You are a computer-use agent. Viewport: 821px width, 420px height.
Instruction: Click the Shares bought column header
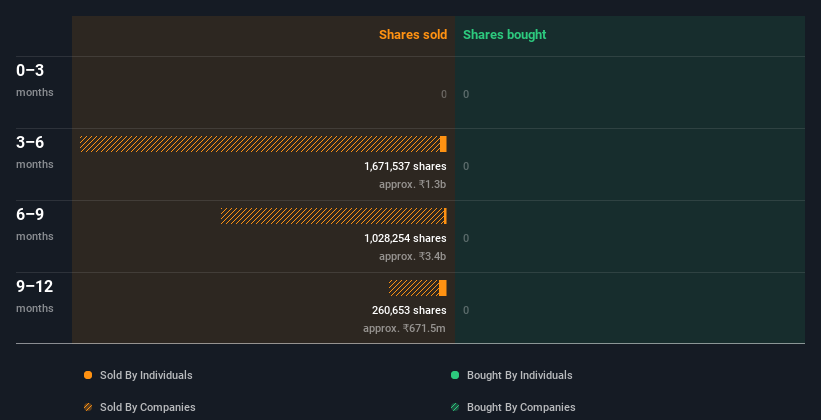(505, 35)
